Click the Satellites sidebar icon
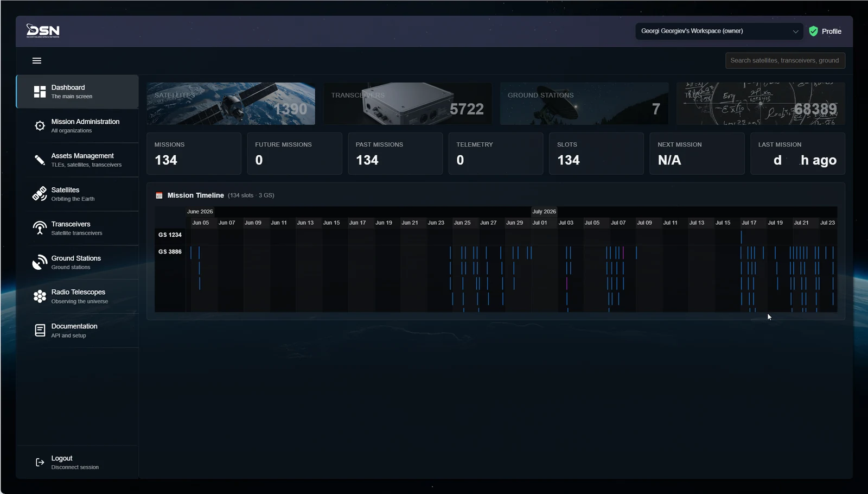Screen dimensions: 868x494 coord(40,194)
